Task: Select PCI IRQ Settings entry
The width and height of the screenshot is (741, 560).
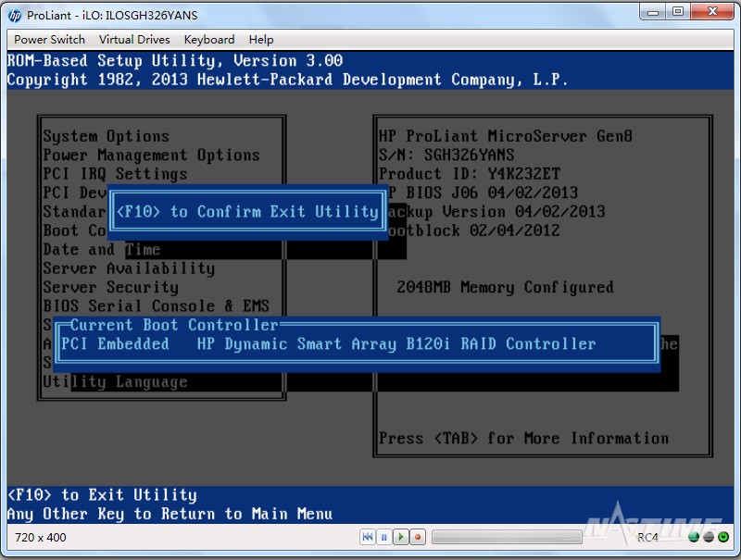Action: click(x=115, y=174)
